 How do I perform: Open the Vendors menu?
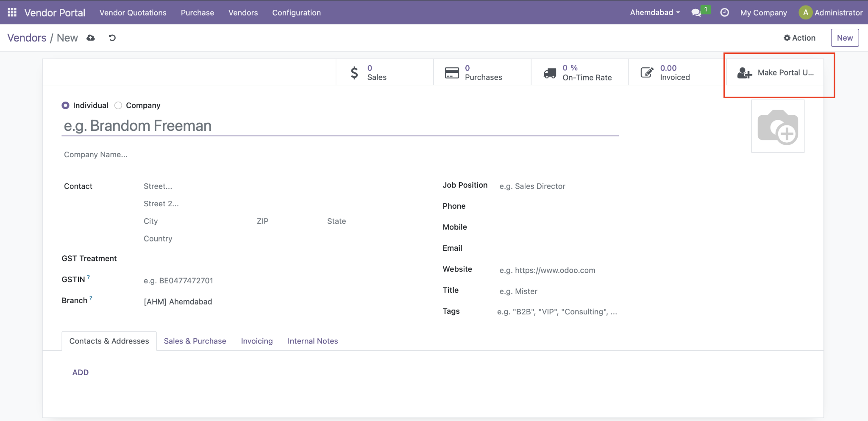pos(243,13)
